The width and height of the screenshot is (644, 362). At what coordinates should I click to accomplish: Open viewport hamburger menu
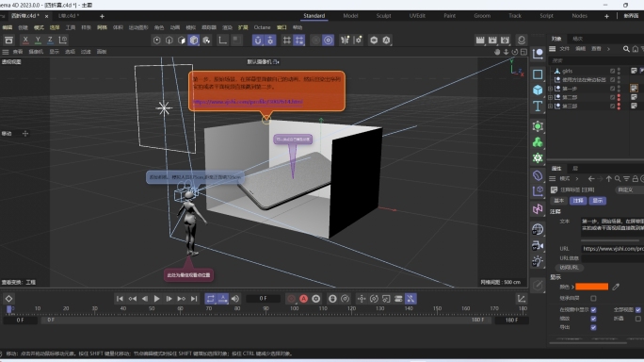(6, 52)
